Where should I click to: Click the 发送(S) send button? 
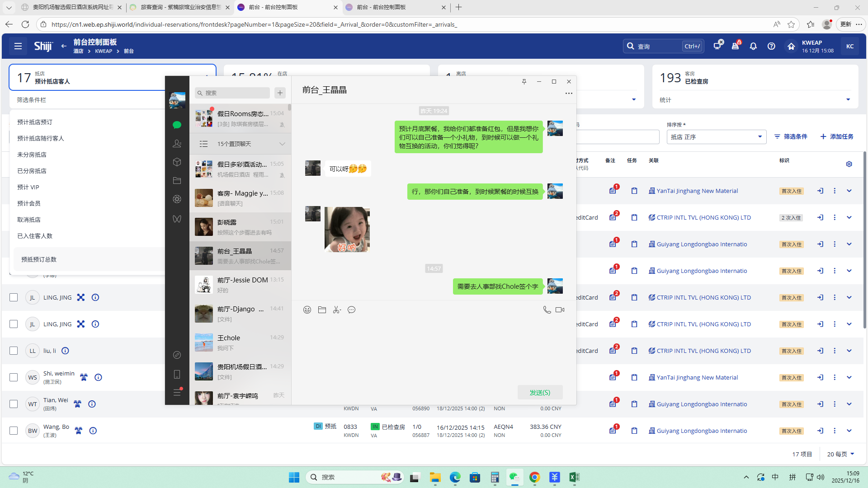[x=540, y=393]
